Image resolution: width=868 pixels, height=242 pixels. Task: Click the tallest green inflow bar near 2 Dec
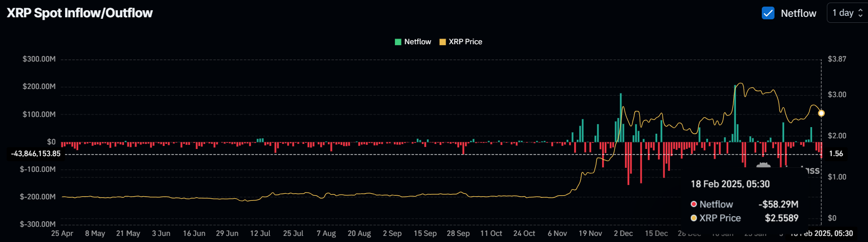tap(621, 118)
